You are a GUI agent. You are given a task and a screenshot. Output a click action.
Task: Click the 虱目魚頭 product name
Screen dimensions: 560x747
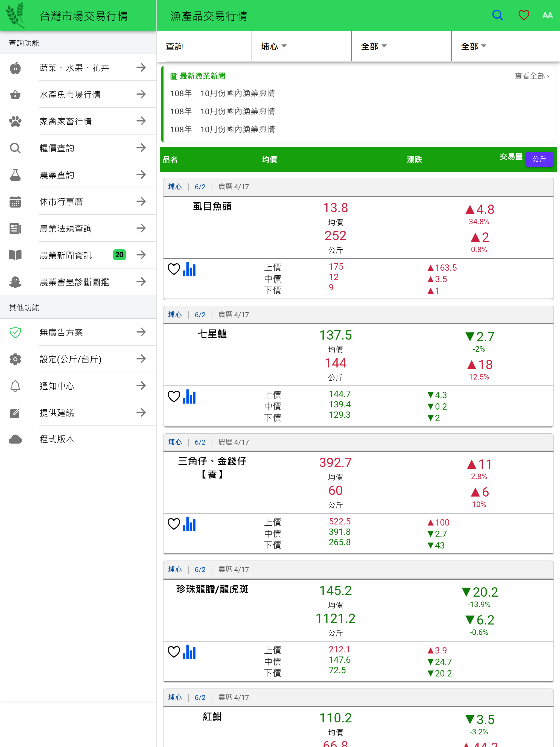[212, 206]
